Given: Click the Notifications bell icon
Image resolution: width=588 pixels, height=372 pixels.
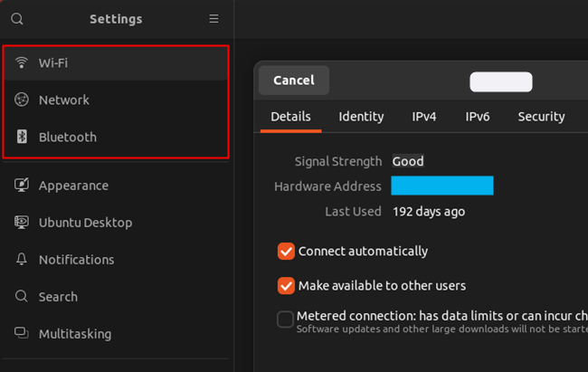Looking at the screenshot, I should click(22, 260).
